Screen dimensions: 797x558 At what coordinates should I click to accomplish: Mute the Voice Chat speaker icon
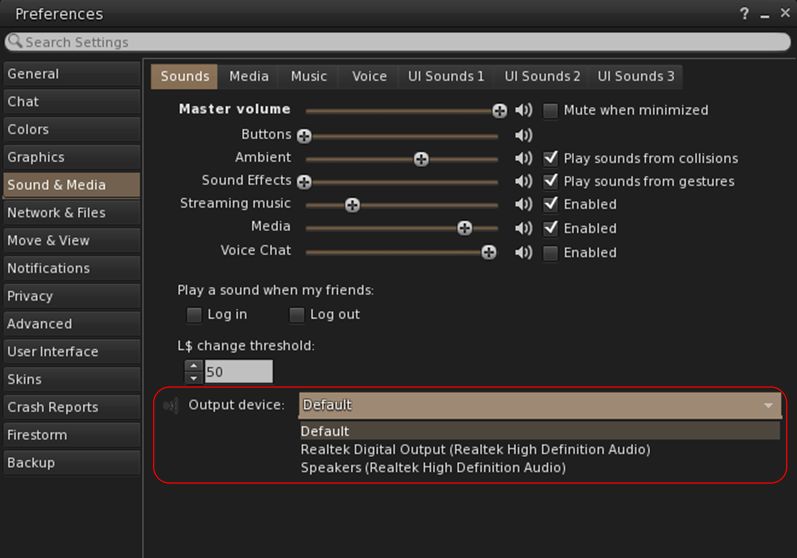[x=523, y=253]
